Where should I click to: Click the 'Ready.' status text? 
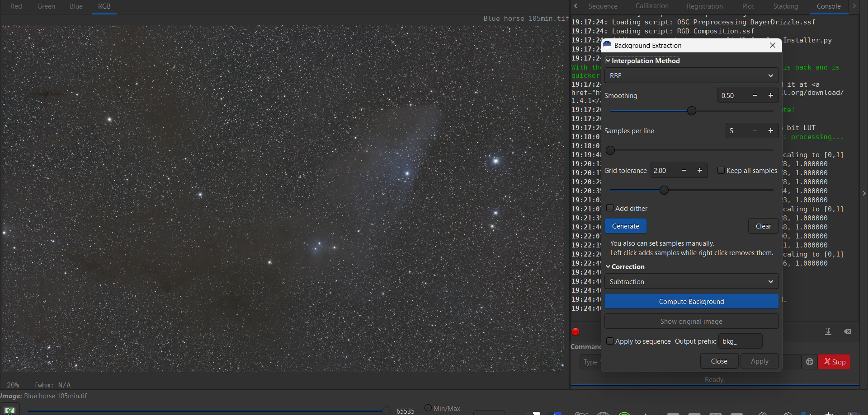point(715,380)
